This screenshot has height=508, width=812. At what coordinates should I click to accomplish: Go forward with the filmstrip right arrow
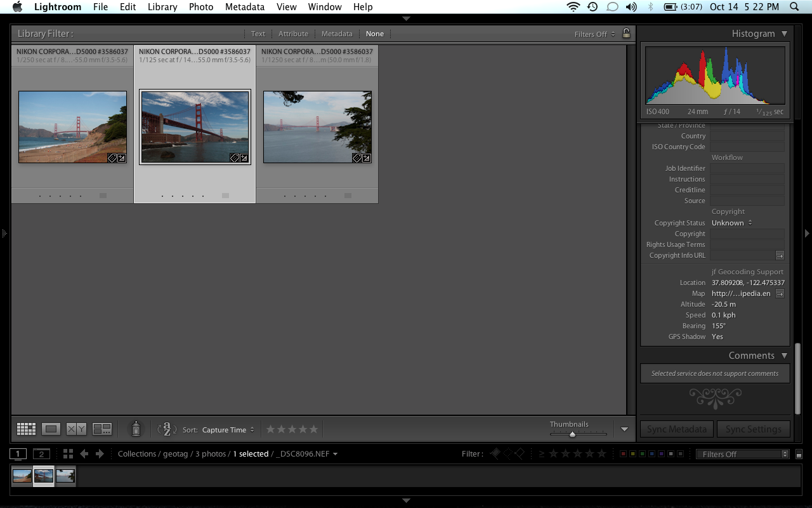tap(100, 454)
